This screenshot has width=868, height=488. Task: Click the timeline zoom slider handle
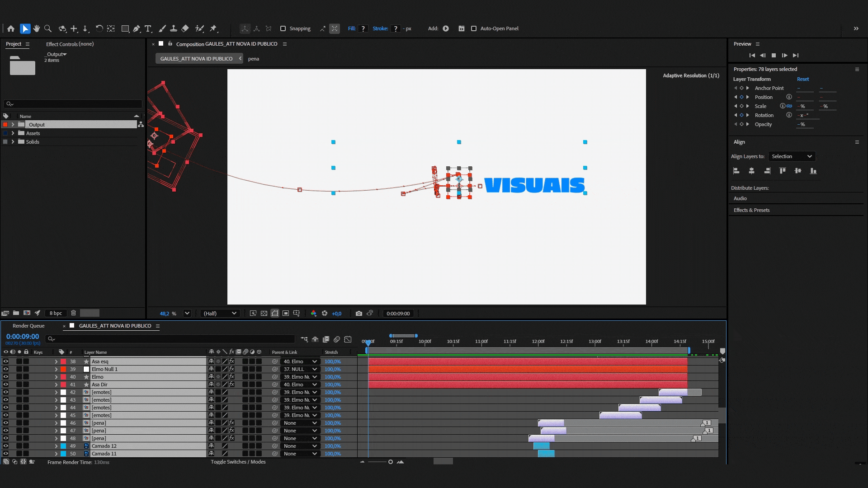pos(391,462)
